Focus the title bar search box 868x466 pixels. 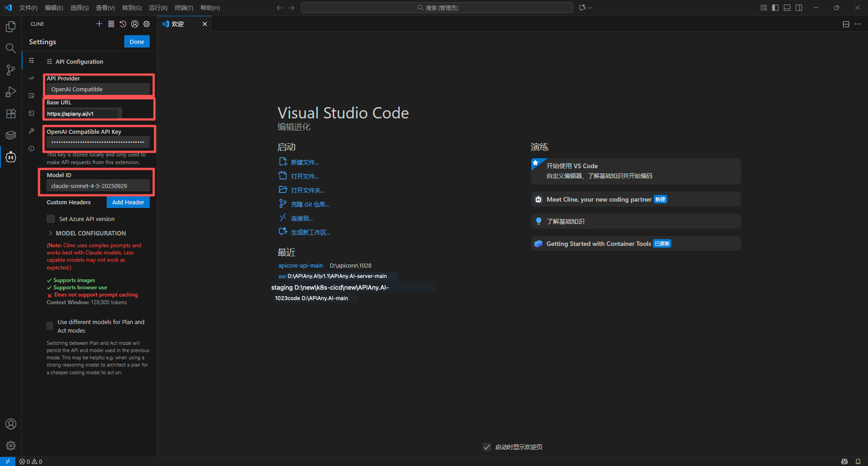pos(437,8)
